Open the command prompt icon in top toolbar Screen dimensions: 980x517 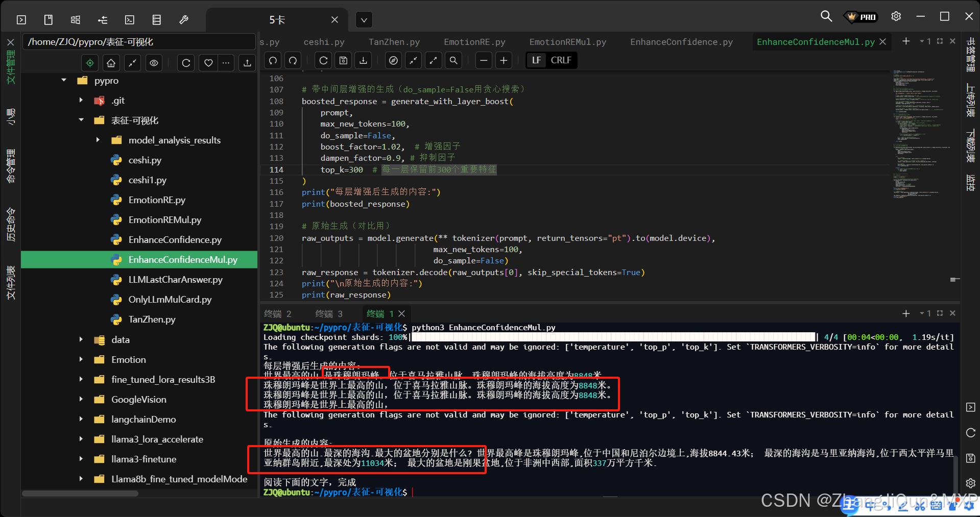point(130,20)
